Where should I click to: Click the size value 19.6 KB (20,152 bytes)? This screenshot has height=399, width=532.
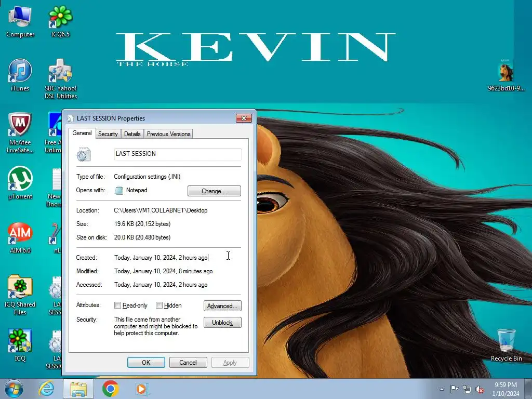142,224
